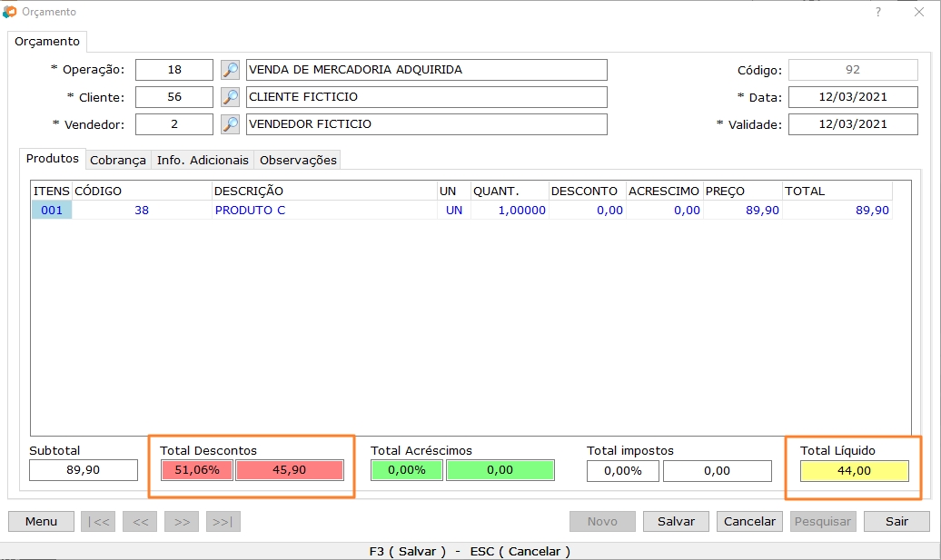Open Vendedor lookup with magnifier icon
Viewport: 941px width, 560px height.
(231, 124)
